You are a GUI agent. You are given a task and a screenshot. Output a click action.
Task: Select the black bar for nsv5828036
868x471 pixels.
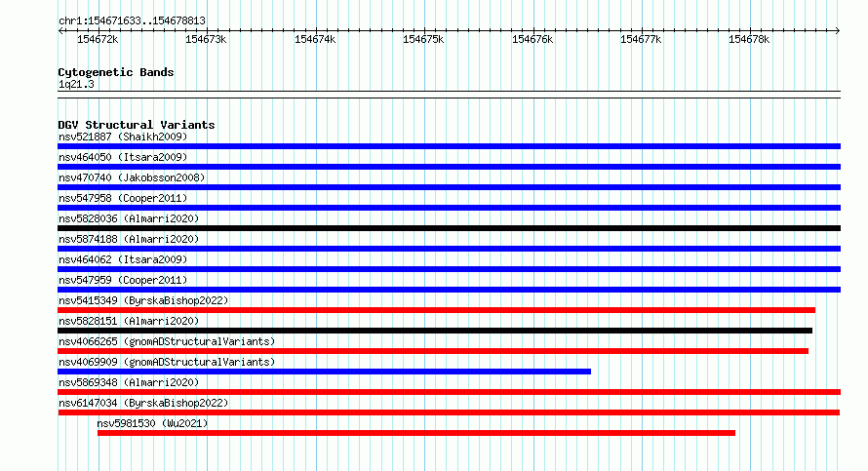(x=449, y=228)
